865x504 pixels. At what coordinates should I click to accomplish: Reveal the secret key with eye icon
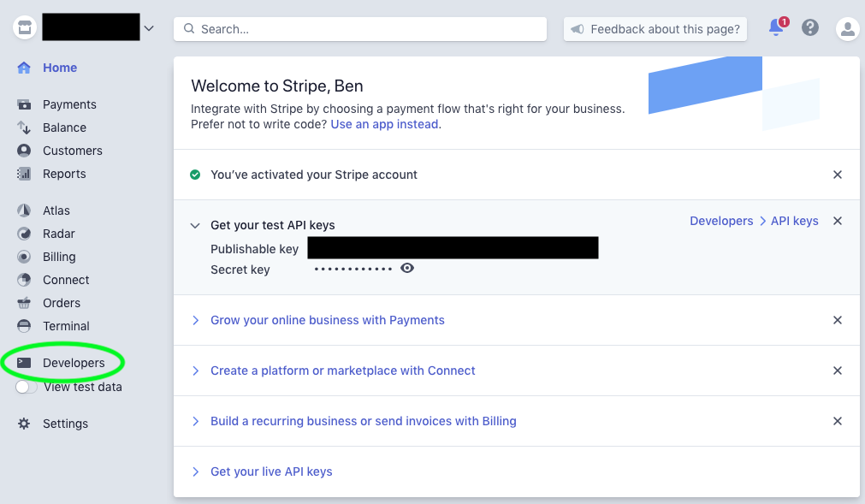(x=407, y=269)
